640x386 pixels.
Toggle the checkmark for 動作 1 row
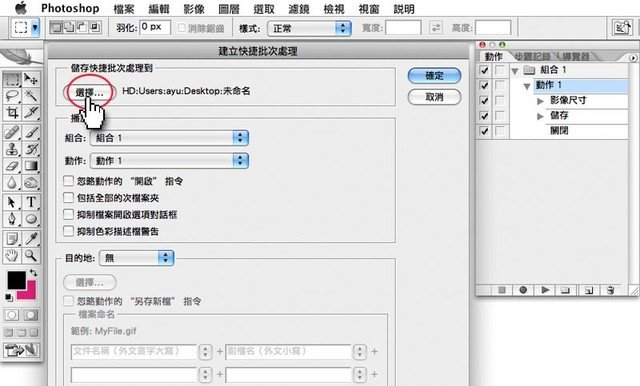tap(484, 86)
